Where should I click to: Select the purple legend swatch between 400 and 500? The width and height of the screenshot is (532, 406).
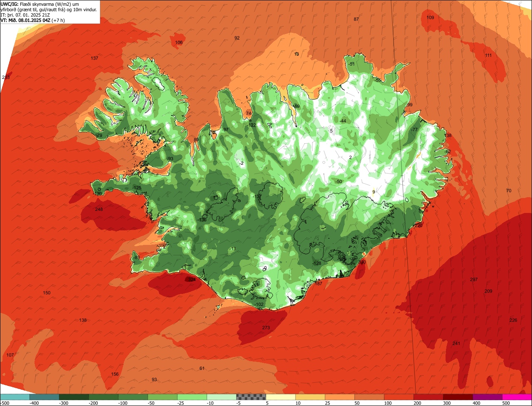(x=488, y=397)
